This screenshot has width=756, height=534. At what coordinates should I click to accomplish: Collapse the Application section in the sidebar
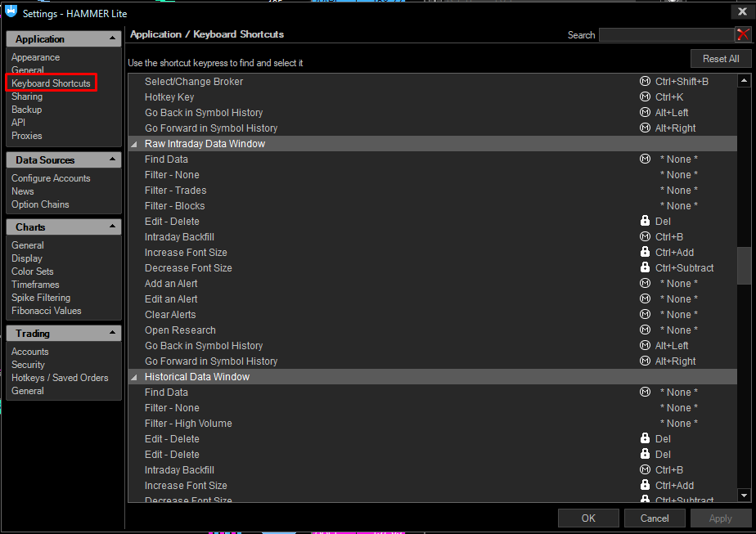click(112, 38)
